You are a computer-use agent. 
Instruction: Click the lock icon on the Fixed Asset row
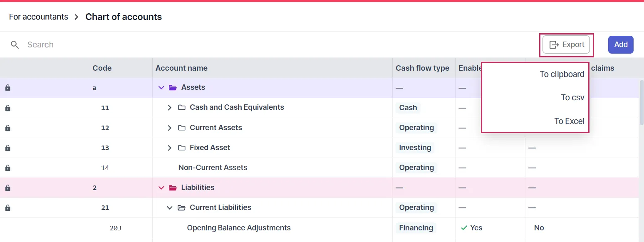[7, 148]
